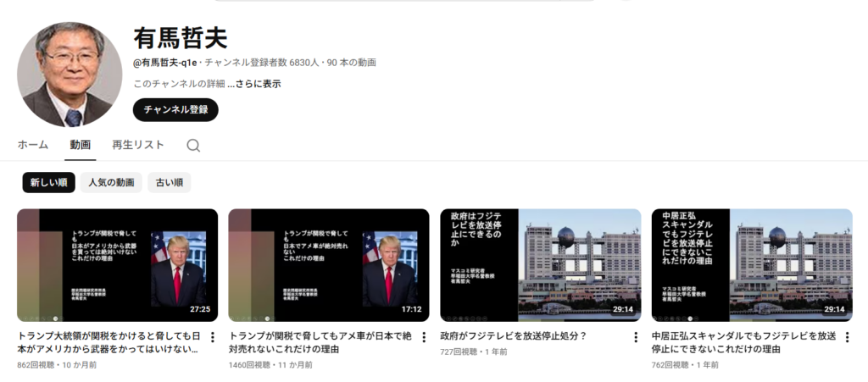Select the 人気の動画 sort chip
The height and width of the screenshot is (382, 868).
tap(111, 182)
